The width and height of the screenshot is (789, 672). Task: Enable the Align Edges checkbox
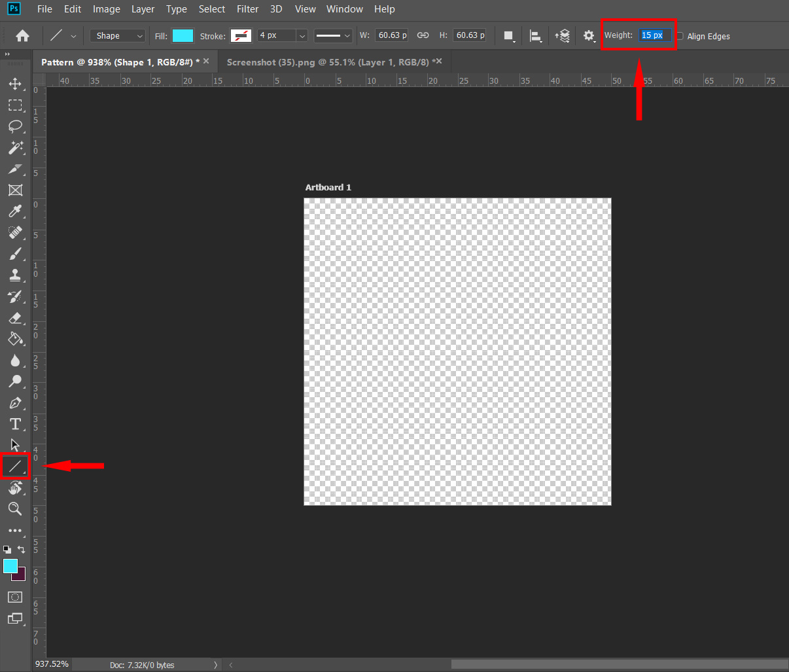point(680,36)
